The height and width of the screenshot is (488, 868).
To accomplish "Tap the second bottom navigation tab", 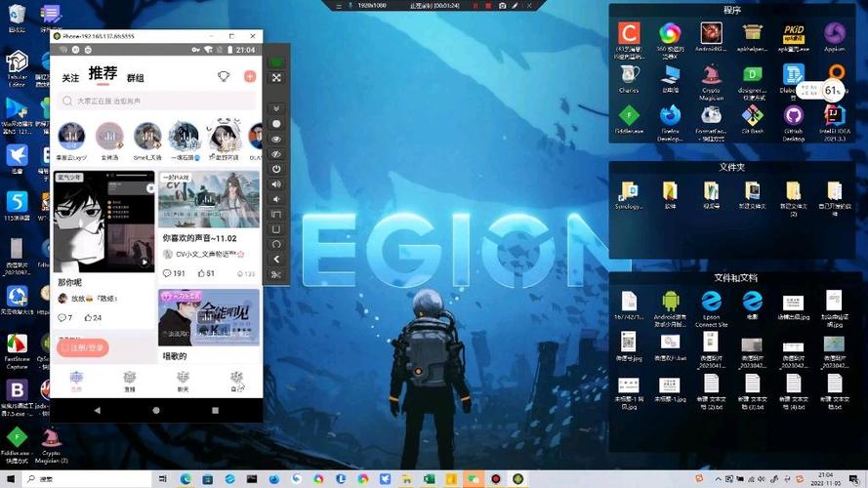I will [x=130, y=382].
